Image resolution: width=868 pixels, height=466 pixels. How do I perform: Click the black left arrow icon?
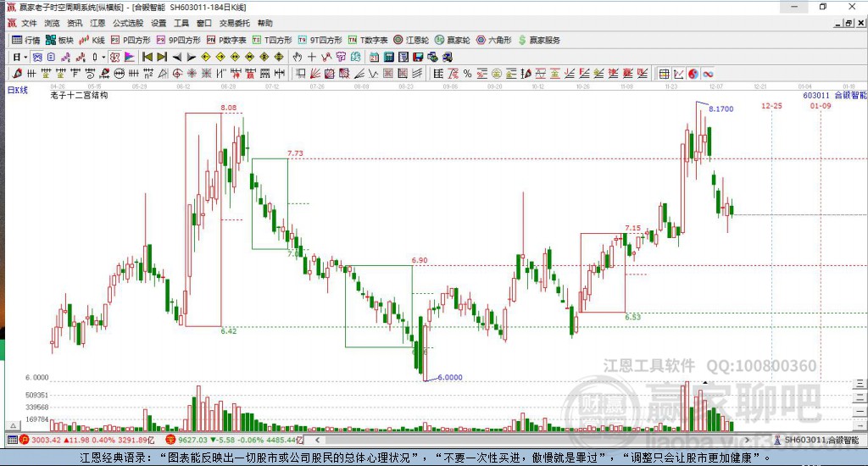[176, 57]
